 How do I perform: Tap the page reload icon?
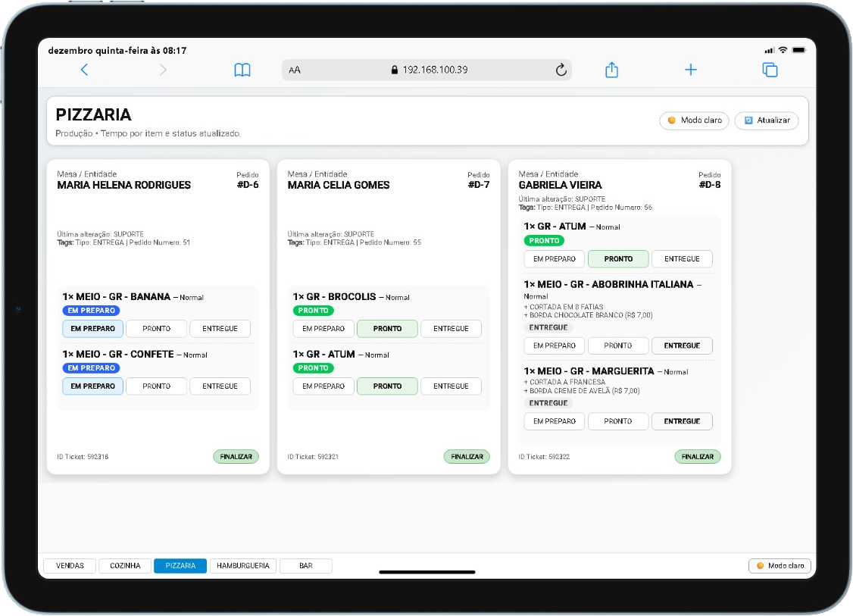pos(561,70)
